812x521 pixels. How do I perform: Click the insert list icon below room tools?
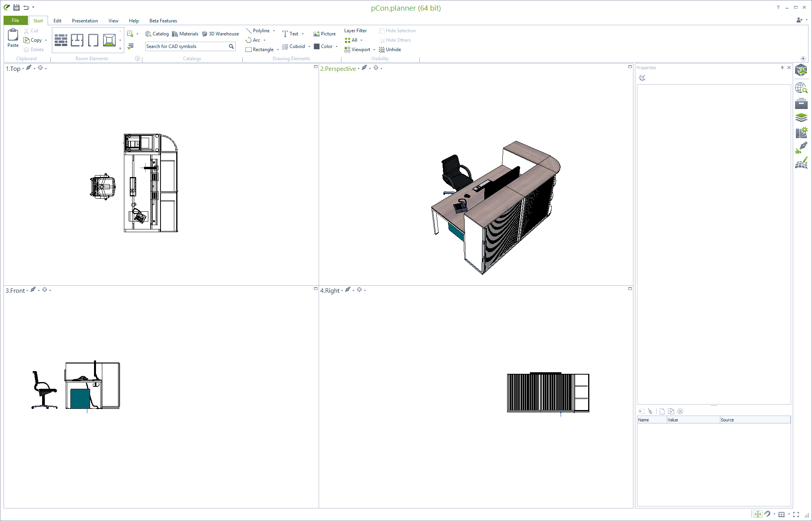[131, 46]
